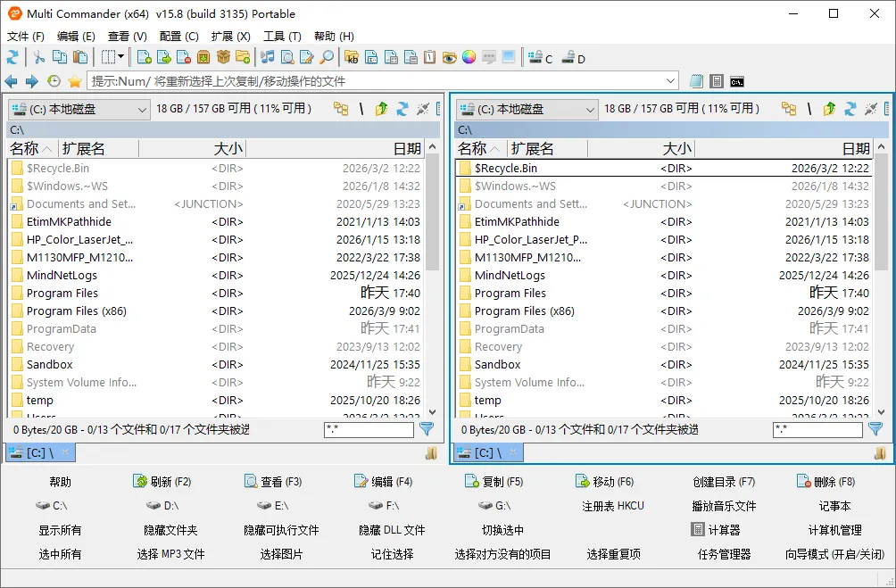Click the search magnifying glass icon
Image resolution: width=896 pixels, height=588 pixels.
(x=327, y=57)
